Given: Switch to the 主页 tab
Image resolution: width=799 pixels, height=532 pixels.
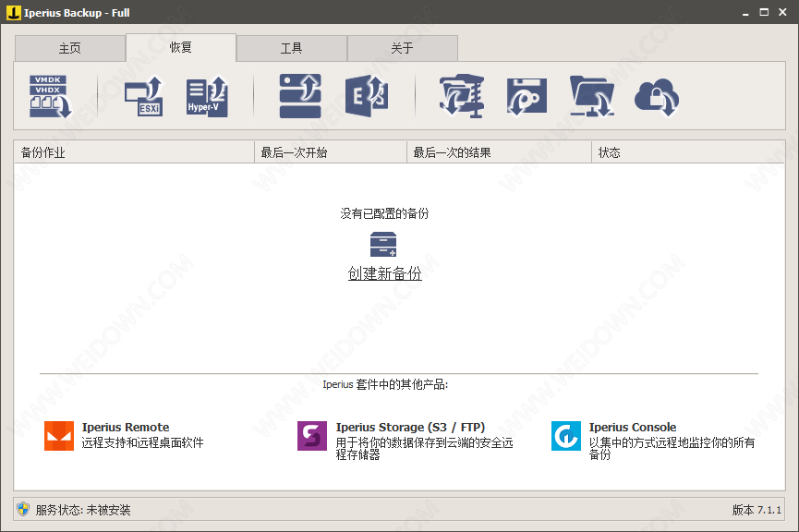Looking at the screenshot, I should click(70, 48).
